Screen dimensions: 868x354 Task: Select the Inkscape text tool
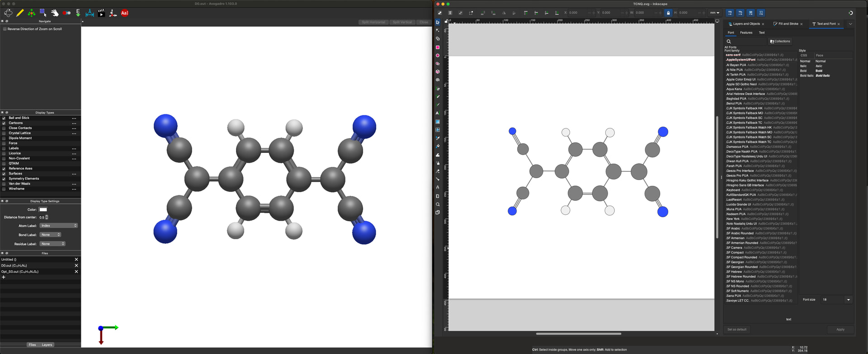pyautogui.click(x=438, y=113)
